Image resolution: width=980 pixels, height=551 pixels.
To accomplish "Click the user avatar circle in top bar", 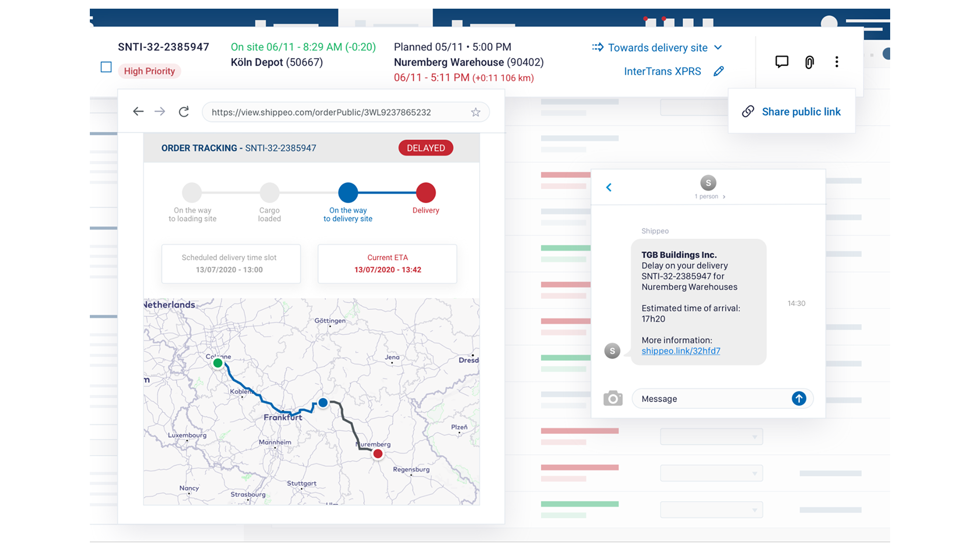I will click(x=829, y=22).
